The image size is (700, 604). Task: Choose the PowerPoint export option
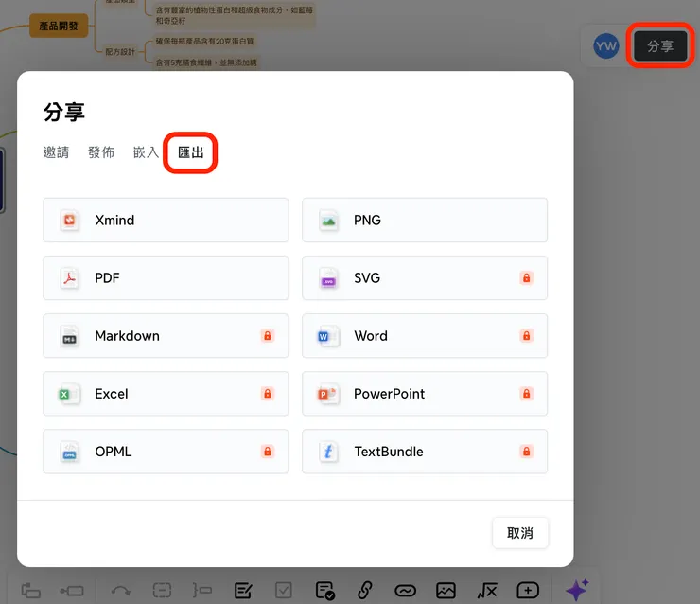pos(425,394)
